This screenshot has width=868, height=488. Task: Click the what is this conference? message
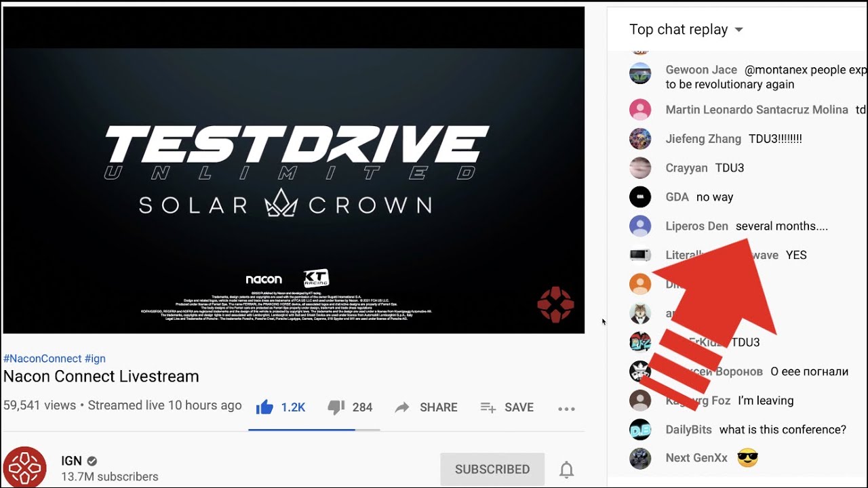click(x=783, y=430)
